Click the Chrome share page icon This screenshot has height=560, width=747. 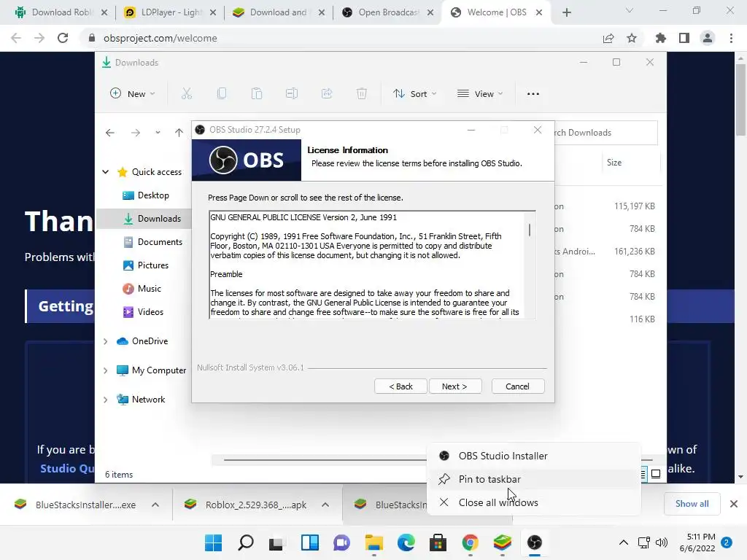pyautogui.click(x=608, y=38)
